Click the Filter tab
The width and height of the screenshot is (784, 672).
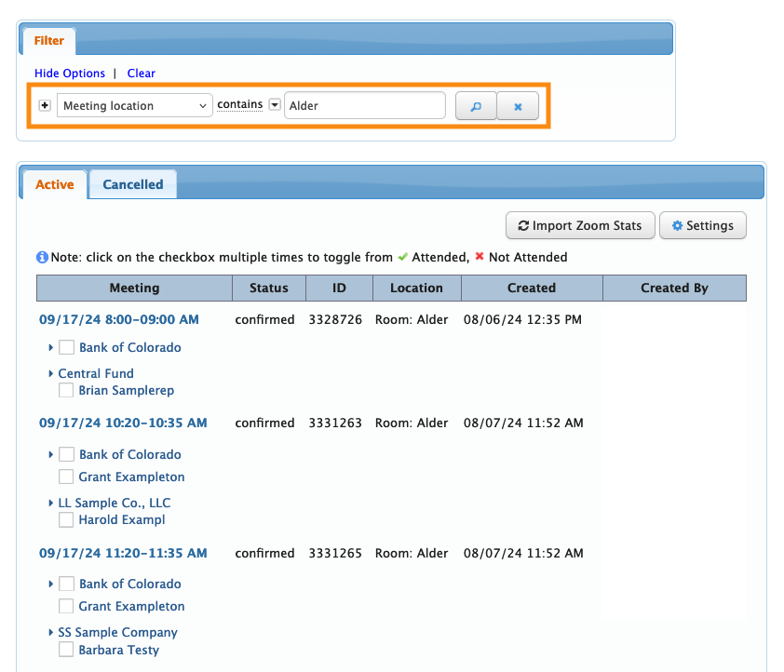(x=49, y=41)
